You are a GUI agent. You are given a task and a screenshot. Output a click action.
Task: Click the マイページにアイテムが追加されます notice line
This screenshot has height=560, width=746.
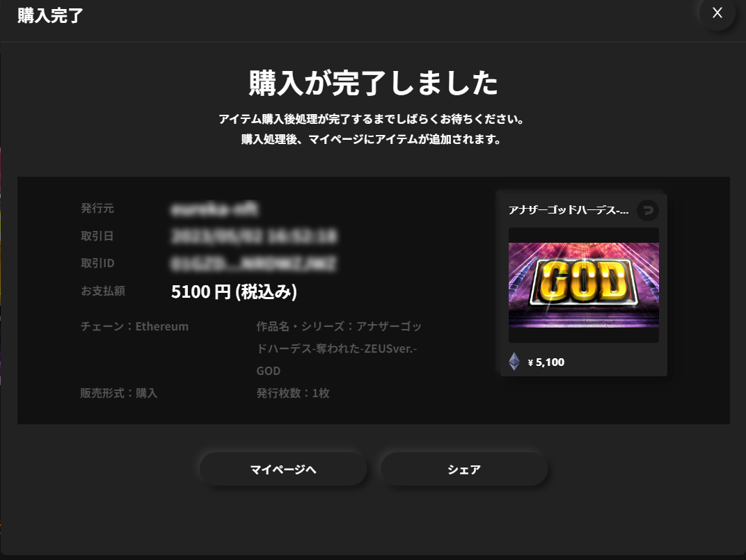click(371, 139)
